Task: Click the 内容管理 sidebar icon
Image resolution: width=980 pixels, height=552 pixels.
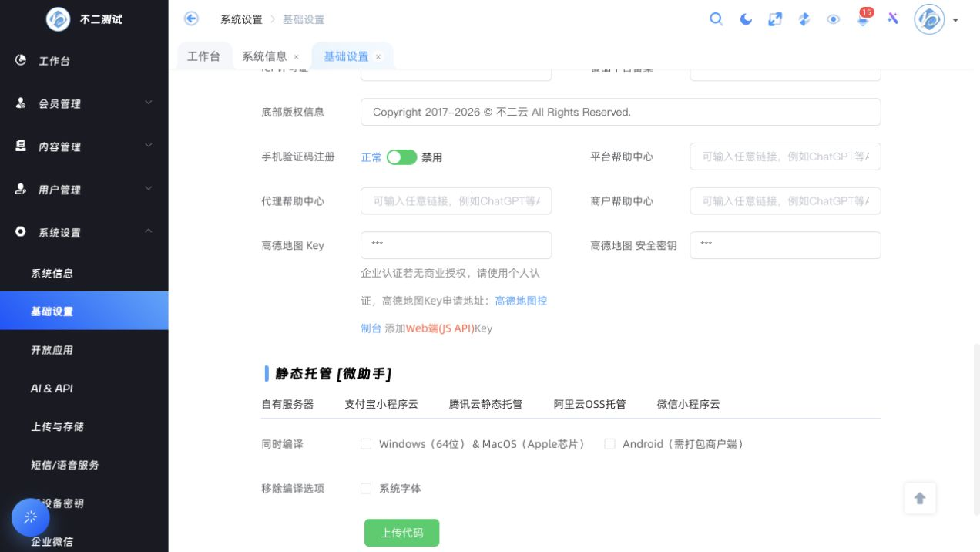Action: coord(21,146)
